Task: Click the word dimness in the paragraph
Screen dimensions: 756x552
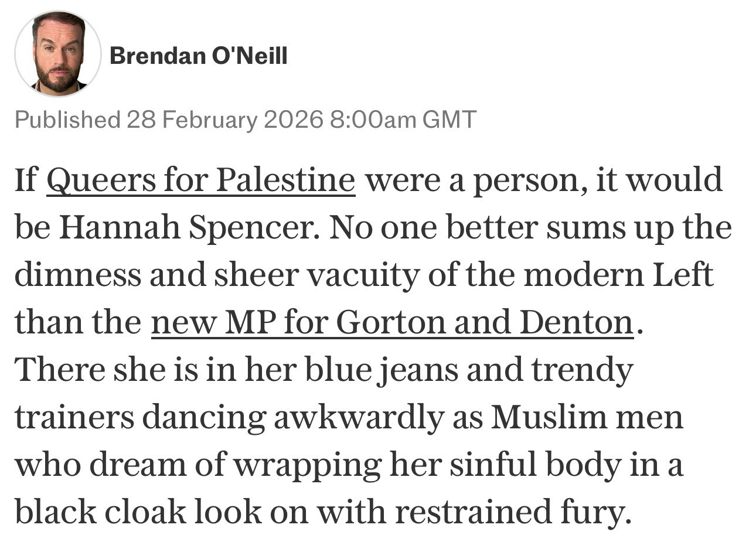Action: [x=77, y=275]
